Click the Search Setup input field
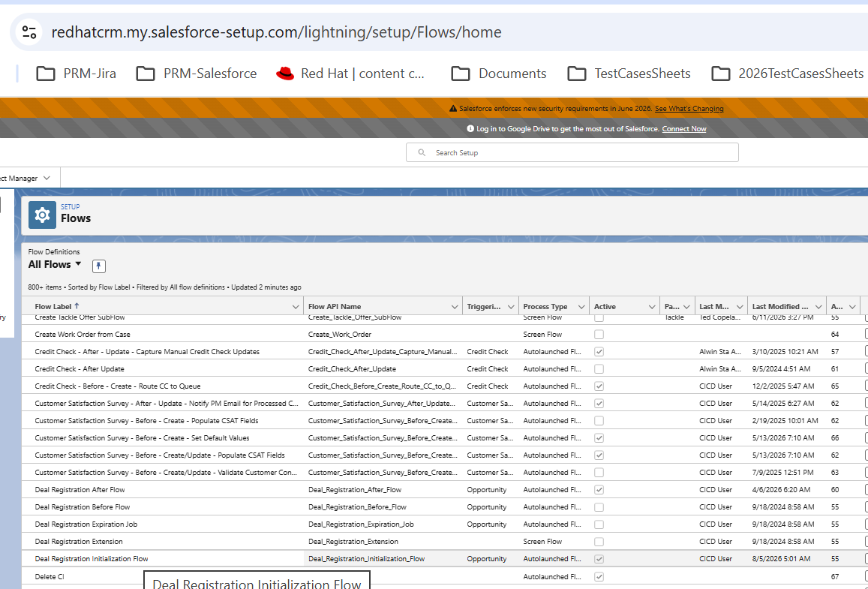The width and height of the screenshot is (868, 589). pos(572,153)
